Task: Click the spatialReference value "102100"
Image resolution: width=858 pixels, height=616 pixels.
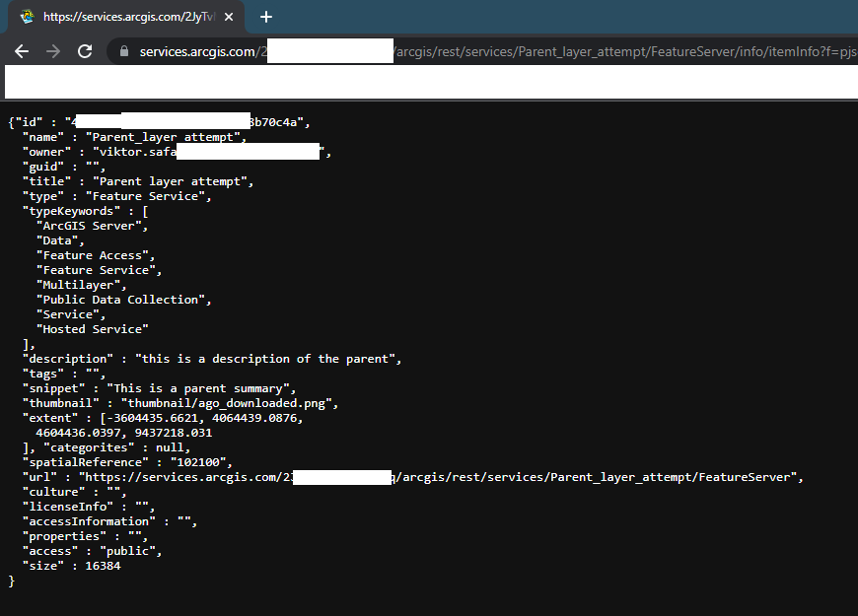Action: pos(198,461)
